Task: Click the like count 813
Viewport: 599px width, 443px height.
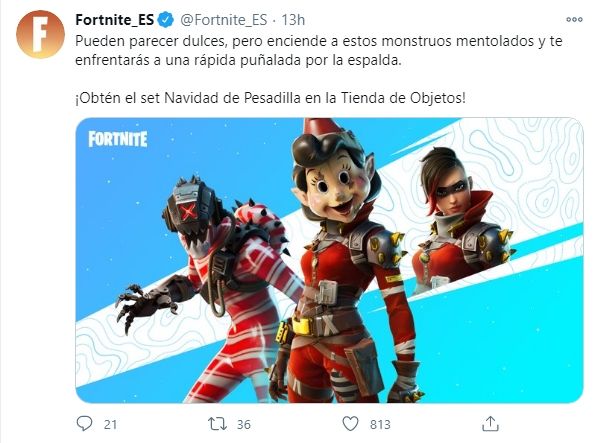Action: [380, 424]
